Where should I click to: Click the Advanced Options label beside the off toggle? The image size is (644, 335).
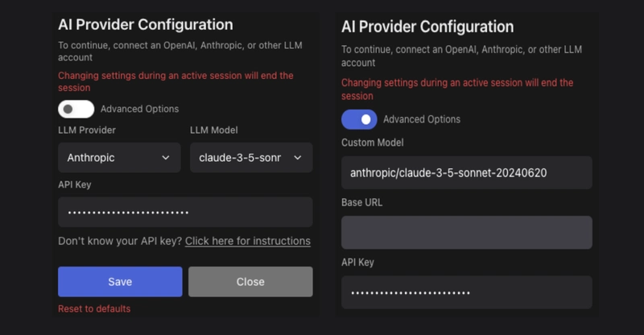click(140, 109)
